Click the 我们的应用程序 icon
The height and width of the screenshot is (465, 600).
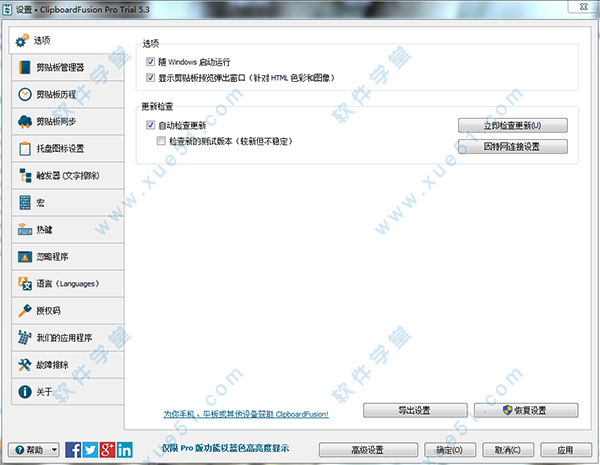coord(25,338)
